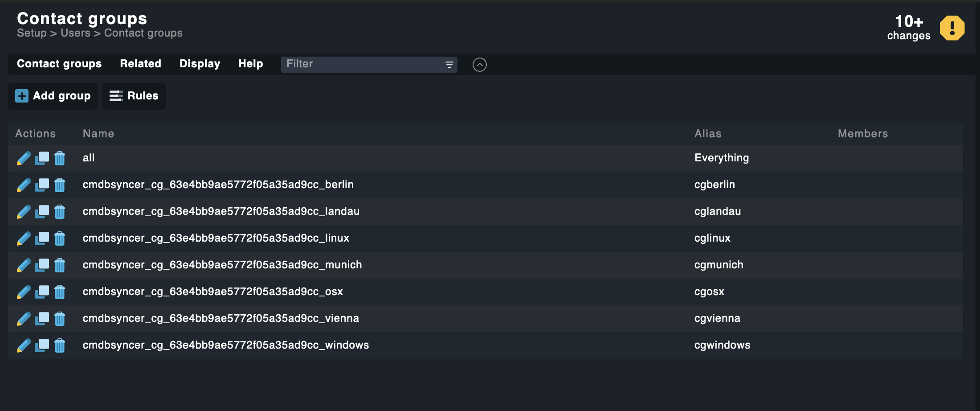Click the Add group button

click(53, 96)
